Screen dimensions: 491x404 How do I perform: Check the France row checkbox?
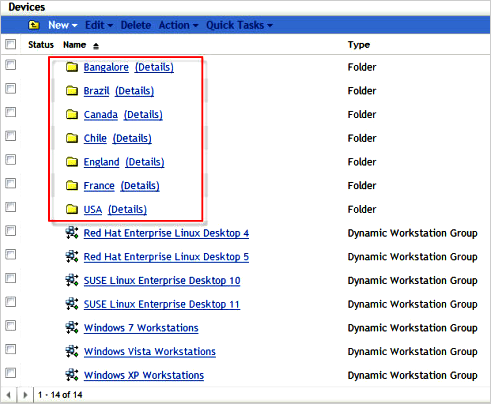pos(11,183)
